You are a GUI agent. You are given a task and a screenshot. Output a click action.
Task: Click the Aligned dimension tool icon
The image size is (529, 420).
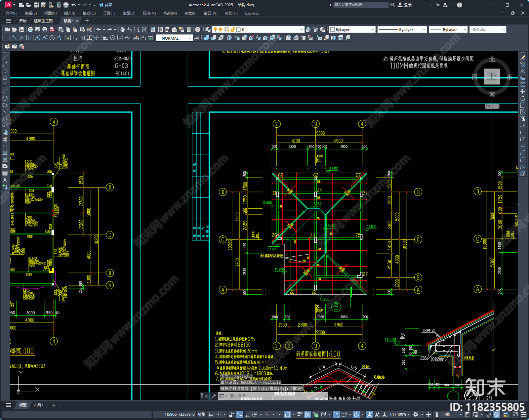click(x=15, y=38)
